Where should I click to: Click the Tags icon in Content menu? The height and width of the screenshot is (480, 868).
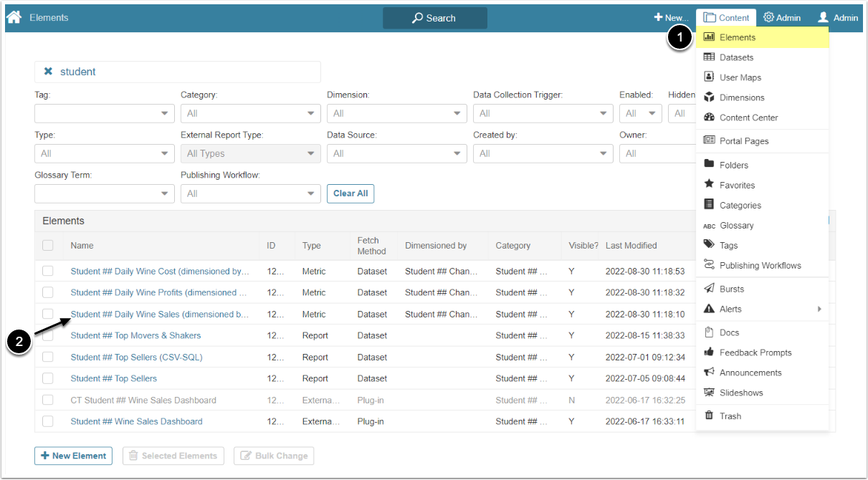709,245
